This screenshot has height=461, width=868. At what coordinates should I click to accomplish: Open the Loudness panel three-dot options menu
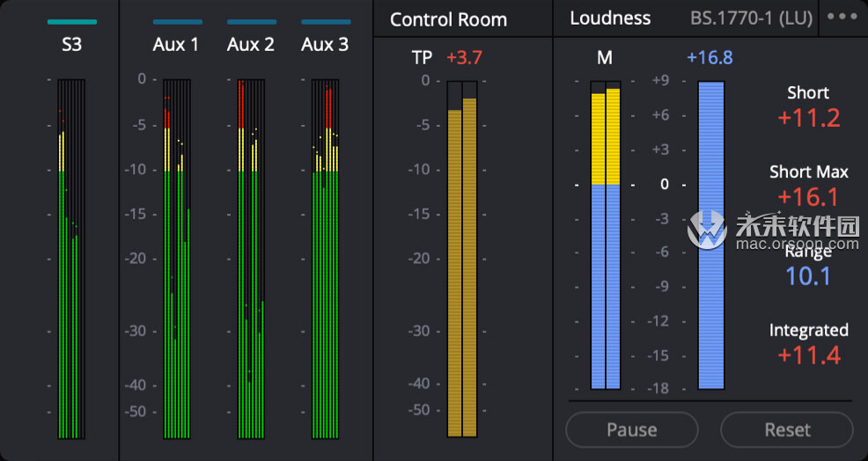[x=842, y=17]
